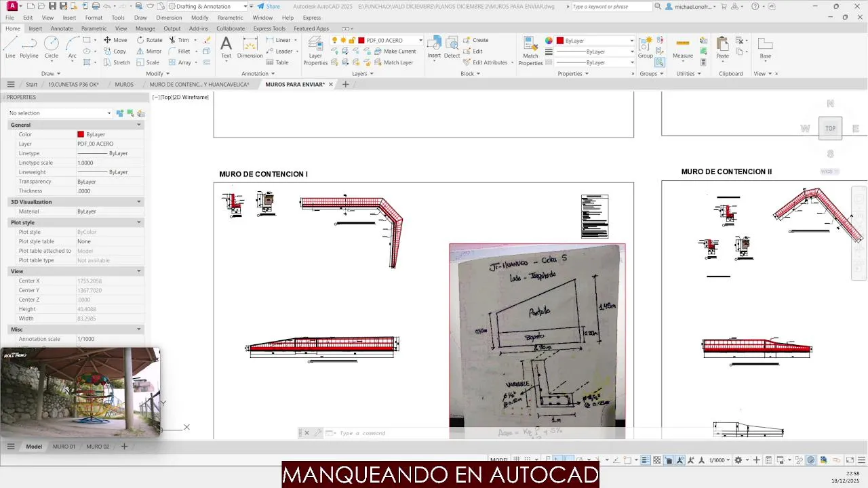Collapse the View properties section
Viewport: 868px width, 488px height.
click(x=139, y=271)
